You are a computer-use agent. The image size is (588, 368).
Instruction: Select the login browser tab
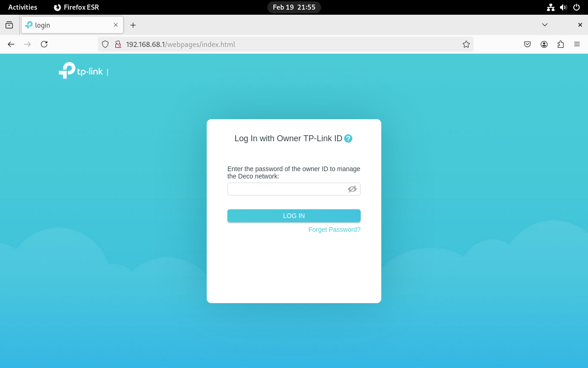pyautogui.click(x=73, y=25)
